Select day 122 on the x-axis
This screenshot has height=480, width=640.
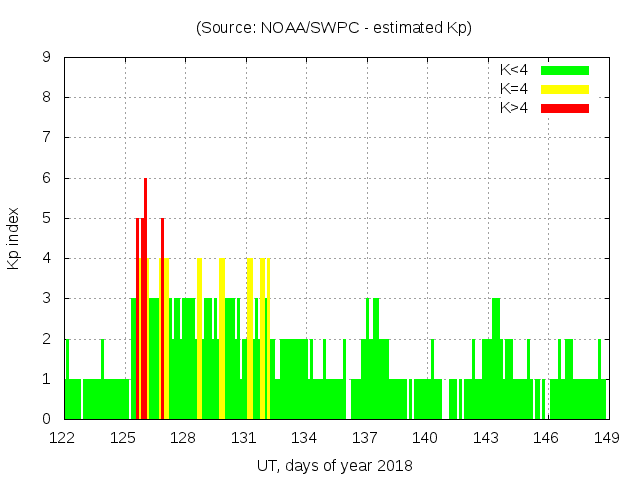(x=63, y=438)
